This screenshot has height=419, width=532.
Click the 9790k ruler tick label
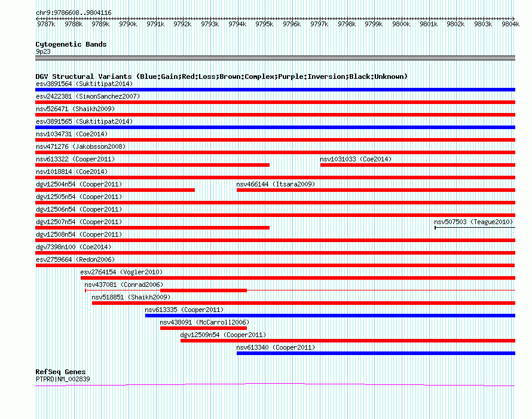pyautogui.click(x=128, y=24)
